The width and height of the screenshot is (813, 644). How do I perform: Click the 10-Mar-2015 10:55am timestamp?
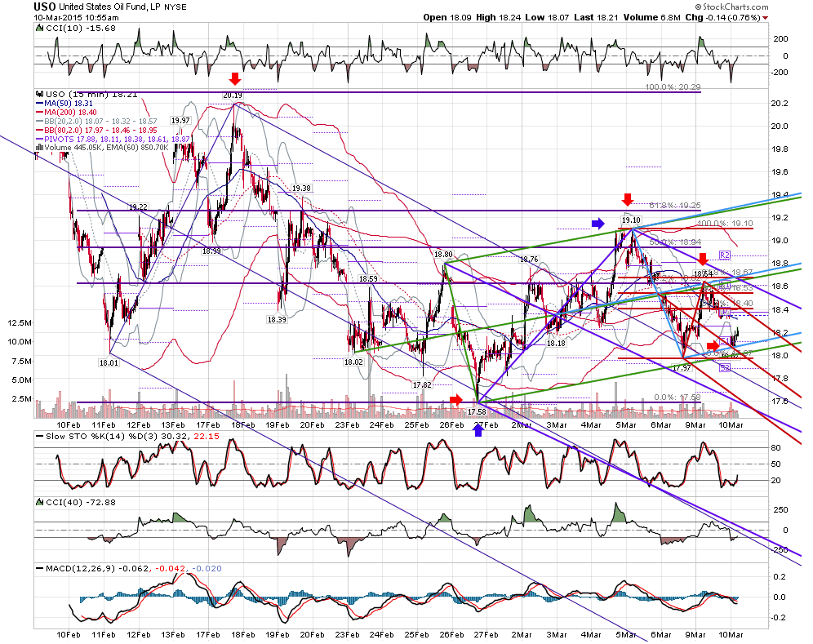tap(76, 17)
